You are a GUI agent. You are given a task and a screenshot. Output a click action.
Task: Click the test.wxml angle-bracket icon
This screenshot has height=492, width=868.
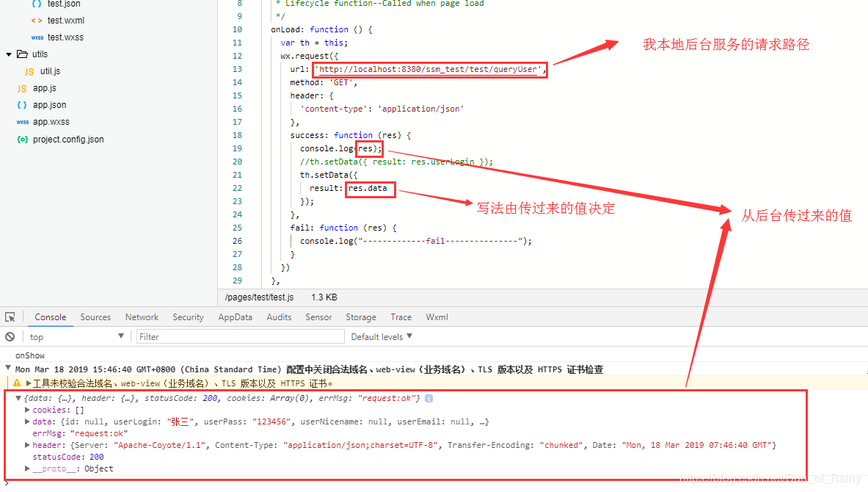tap(37, 21)
